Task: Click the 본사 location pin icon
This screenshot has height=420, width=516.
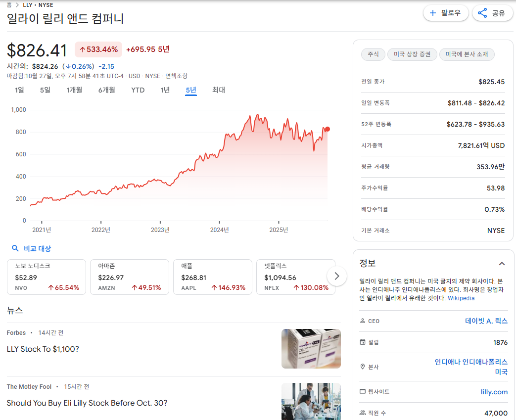Action: [362, 367]
